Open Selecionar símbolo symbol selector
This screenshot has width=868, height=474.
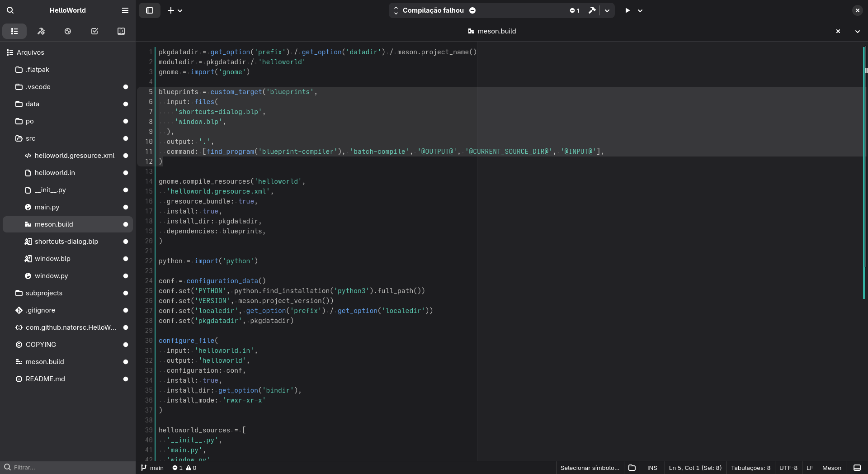coord(590,468)
